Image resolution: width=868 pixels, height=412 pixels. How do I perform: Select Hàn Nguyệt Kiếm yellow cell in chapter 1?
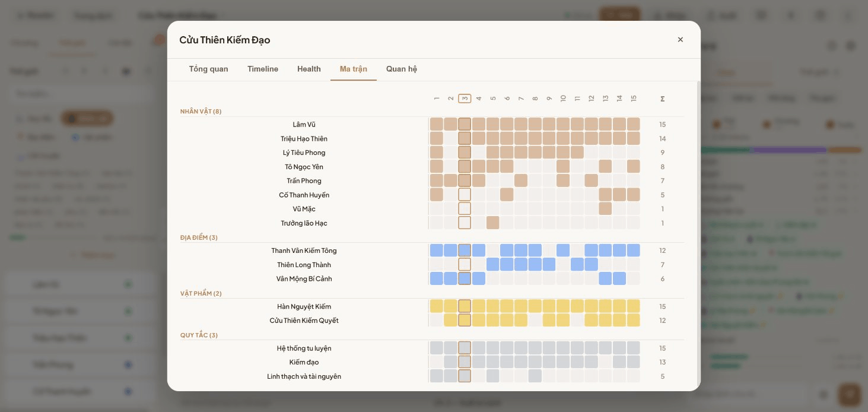tap(437, 306)
